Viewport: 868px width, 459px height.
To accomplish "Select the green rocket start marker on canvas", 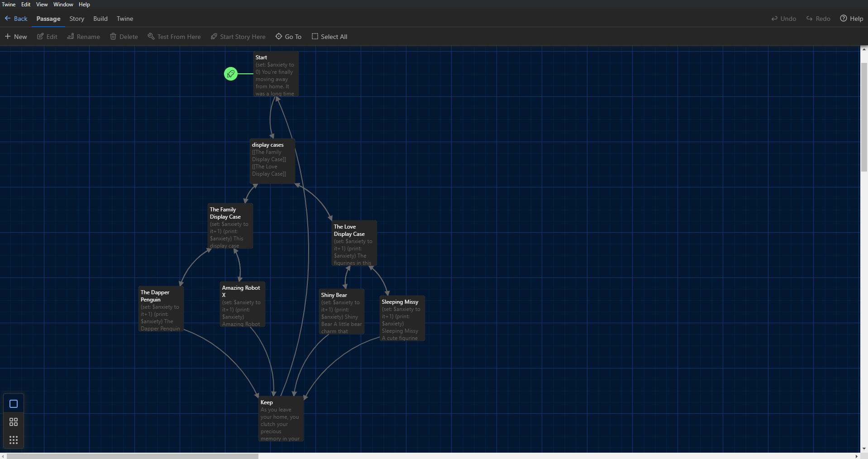I will point(231,74).
